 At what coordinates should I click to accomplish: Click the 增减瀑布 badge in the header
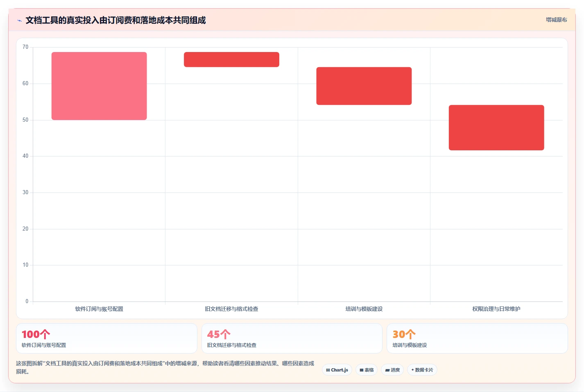coord(556,20)
